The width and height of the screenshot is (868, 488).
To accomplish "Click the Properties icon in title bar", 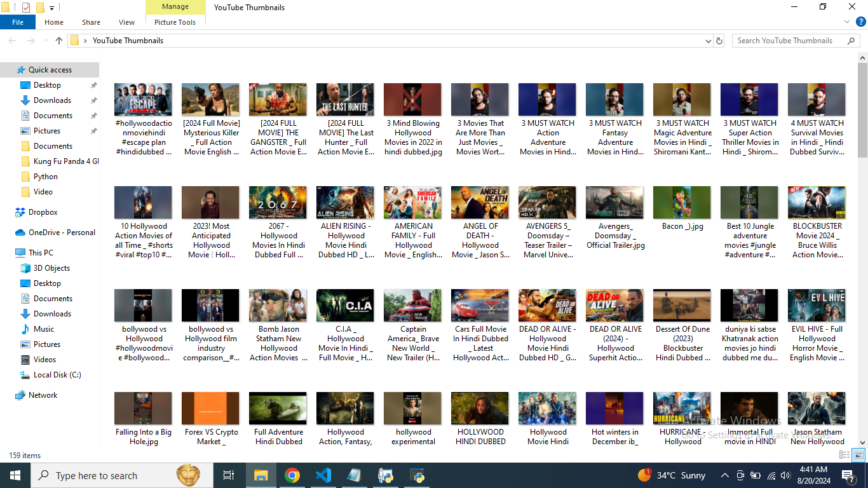I will click(26, 8).
